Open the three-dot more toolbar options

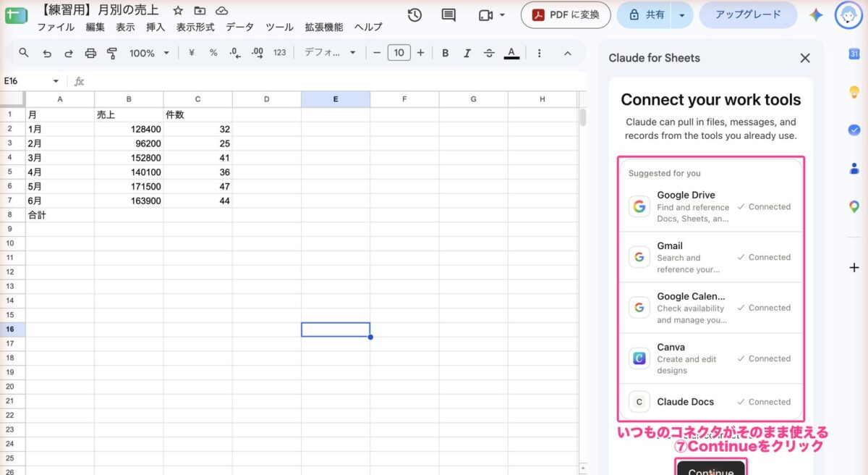click(x=540, y=53)
